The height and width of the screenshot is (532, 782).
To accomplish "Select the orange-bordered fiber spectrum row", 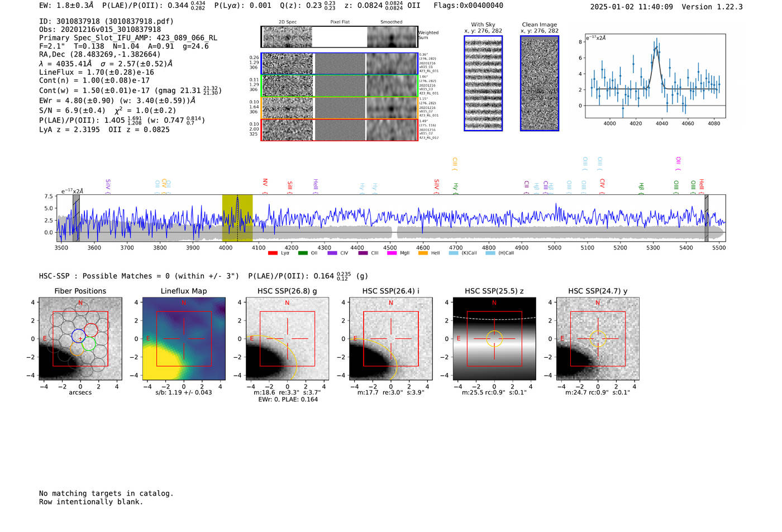I will tap(340, 108).
